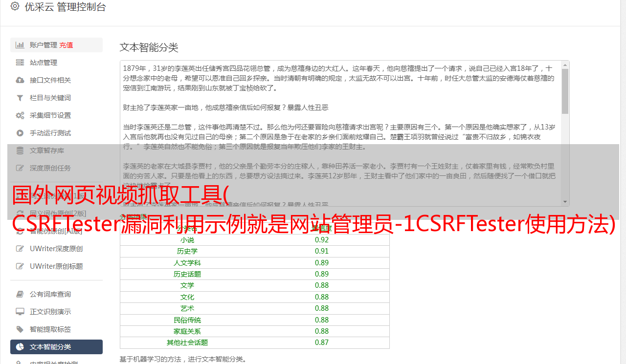Click the down arrow of text scrollbar
Screen dimensions: 626x364
click(565, 202)
